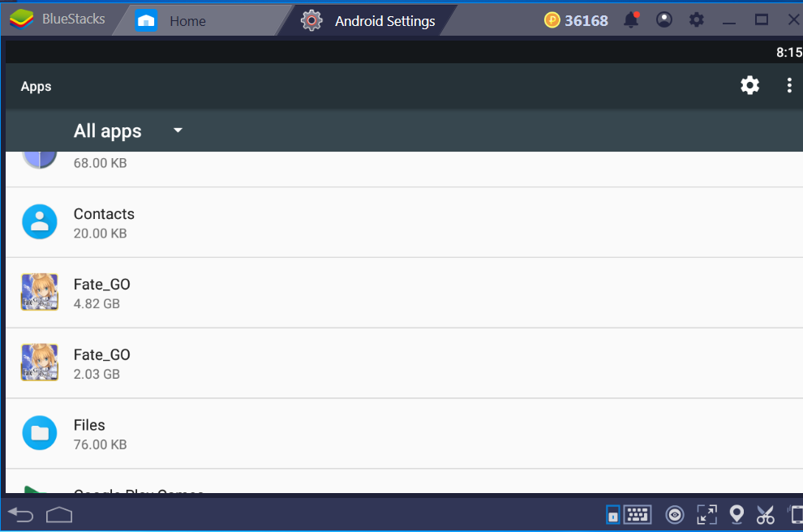
Task: Click icon of Fate_GO 4.82 GB app
Action: click(40, 292)
